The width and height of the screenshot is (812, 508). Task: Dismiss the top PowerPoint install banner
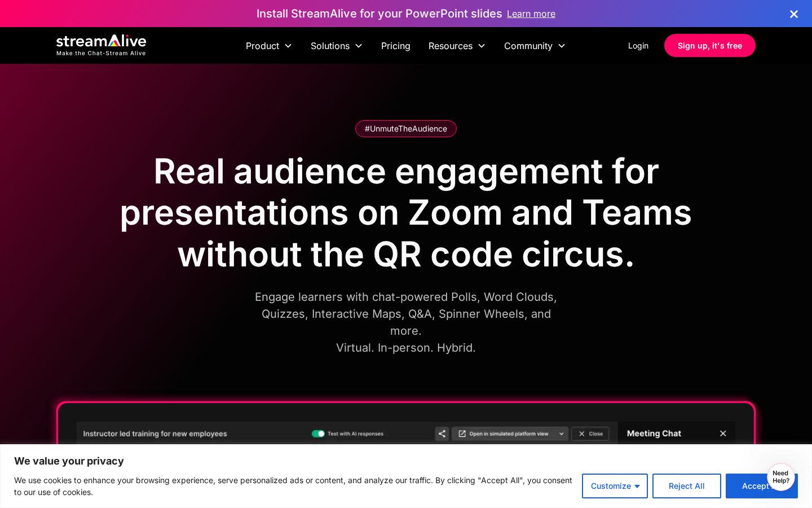click(x=793, y=14)
